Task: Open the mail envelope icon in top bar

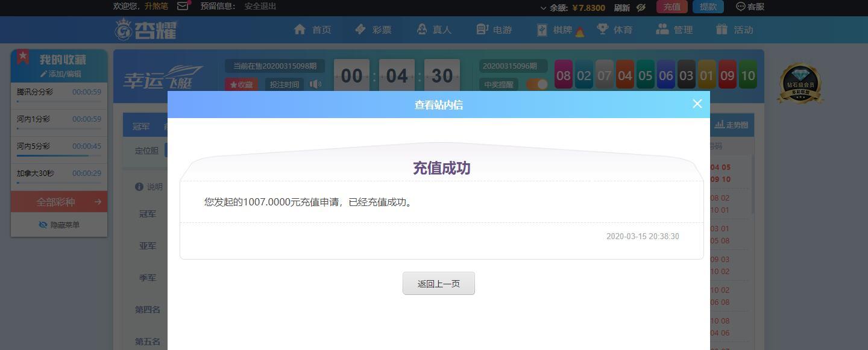Action: [183, 7]
